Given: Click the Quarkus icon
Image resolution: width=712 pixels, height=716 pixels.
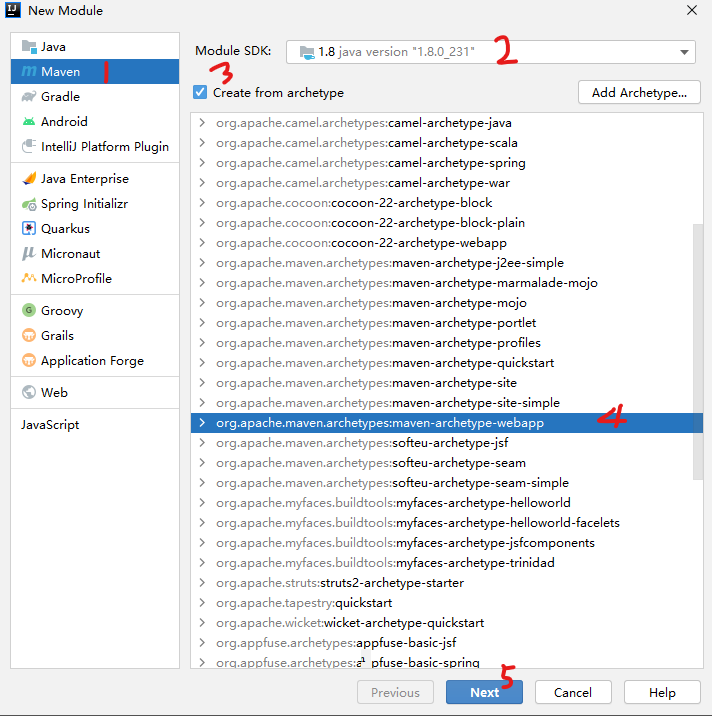Looking at the screenshot, I should coord(29,228).
